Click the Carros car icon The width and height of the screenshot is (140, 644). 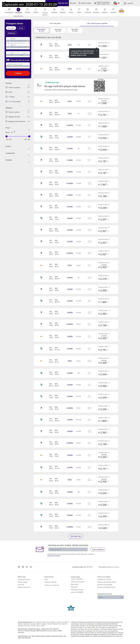tap(71, 9)
